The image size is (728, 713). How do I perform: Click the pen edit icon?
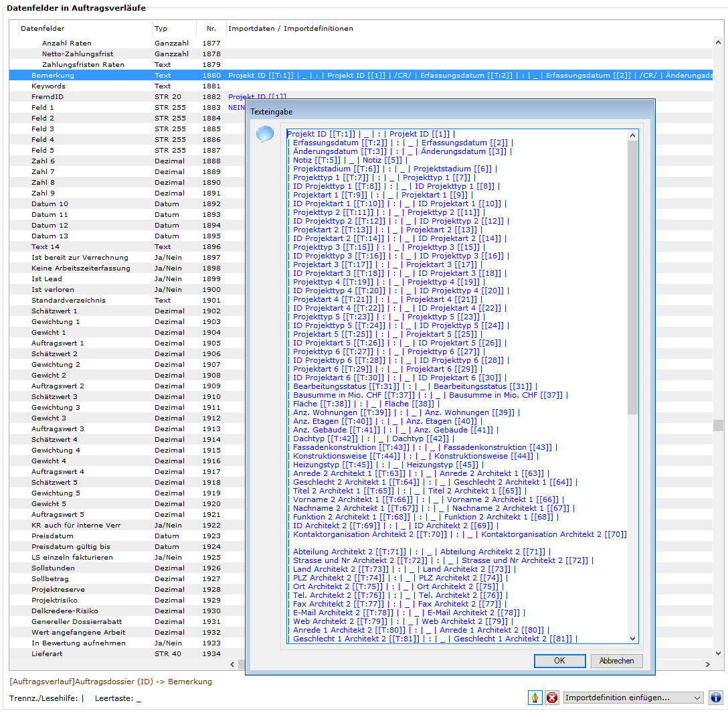point(535,698)
